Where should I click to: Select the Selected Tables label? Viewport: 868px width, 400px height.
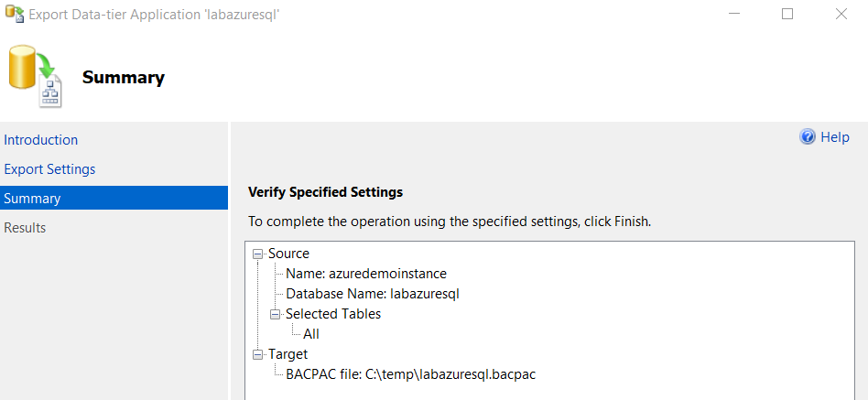[333, 314]
